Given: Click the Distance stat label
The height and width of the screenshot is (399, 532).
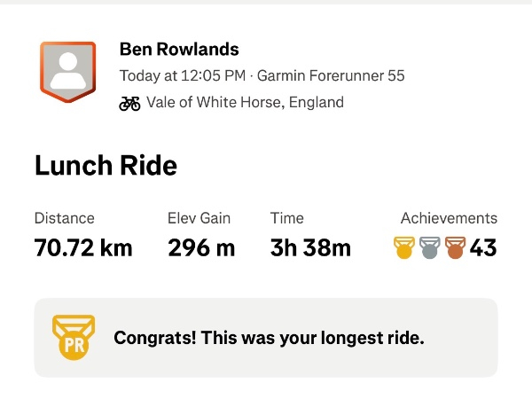Looking at the screenshot, I should coord(64,218).
